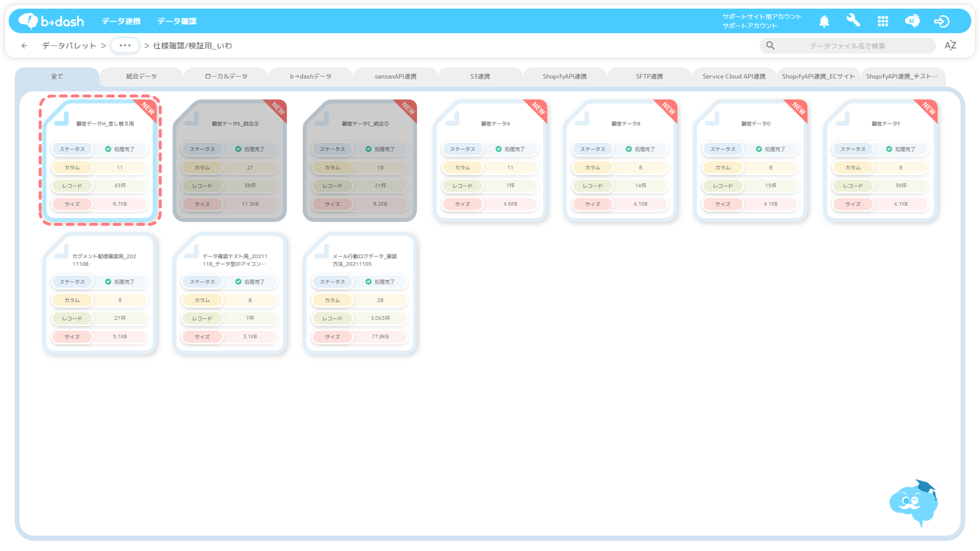Click the search magnifier icon
This screenshot has width=980, height=551.
click(770, 46)
